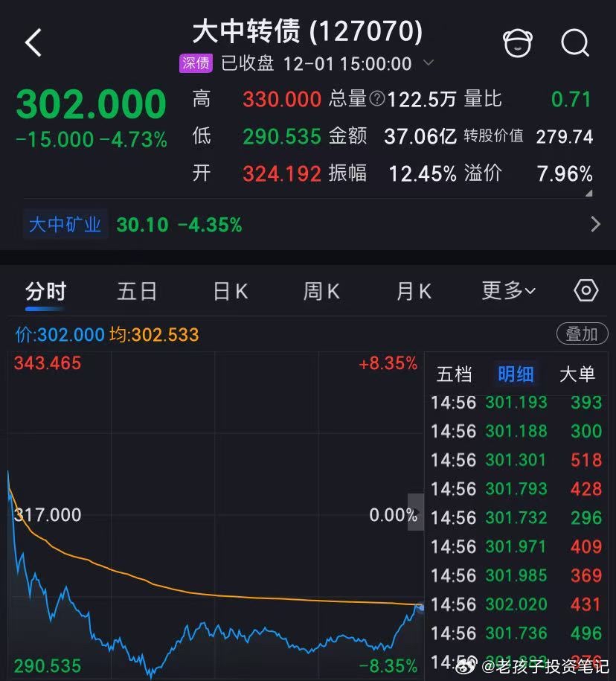Select trade row priced 301.793

[x=516, y=489]
